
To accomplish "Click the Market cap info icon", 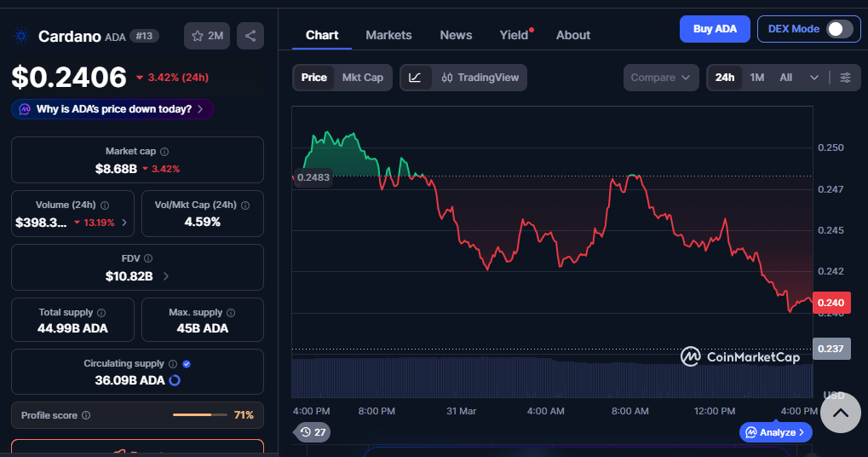I will (x=164, y=151).
